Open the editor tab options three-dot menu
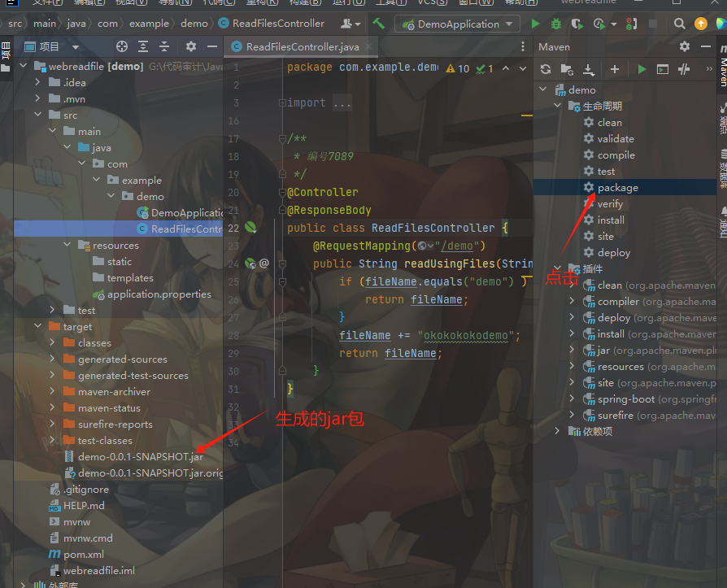Image resolution: width=727 pixels, height=588 pixels. pyautogui.click(x=523, y=46)
